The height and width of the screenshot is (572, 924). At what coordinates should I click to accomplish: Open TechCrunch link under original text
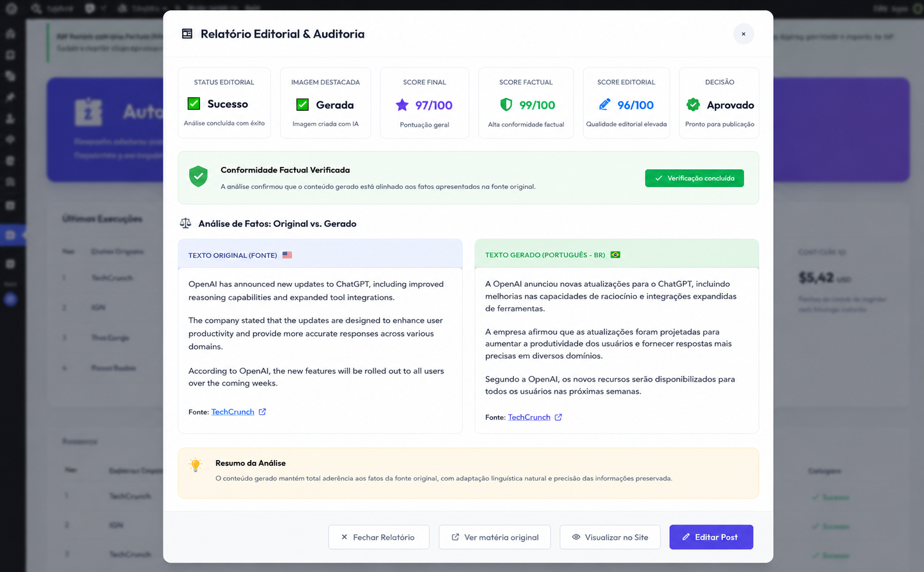coord(233,412)
